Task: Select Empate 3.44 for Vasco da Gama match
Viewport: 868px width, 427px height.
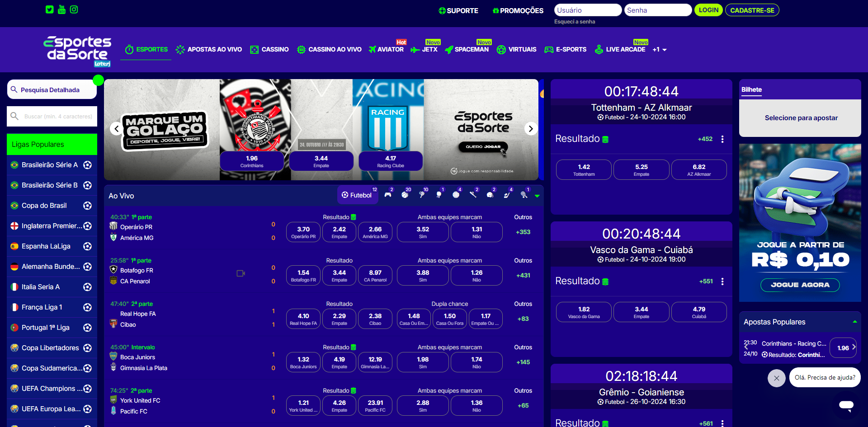Action: (x=641, y=312)
